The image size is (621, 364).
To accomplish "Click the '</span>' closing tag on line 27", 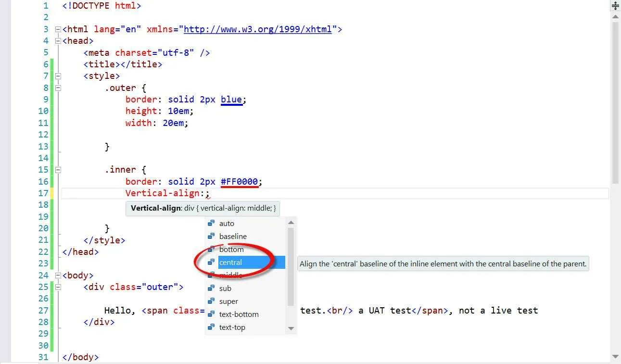I will click(430, 311).
